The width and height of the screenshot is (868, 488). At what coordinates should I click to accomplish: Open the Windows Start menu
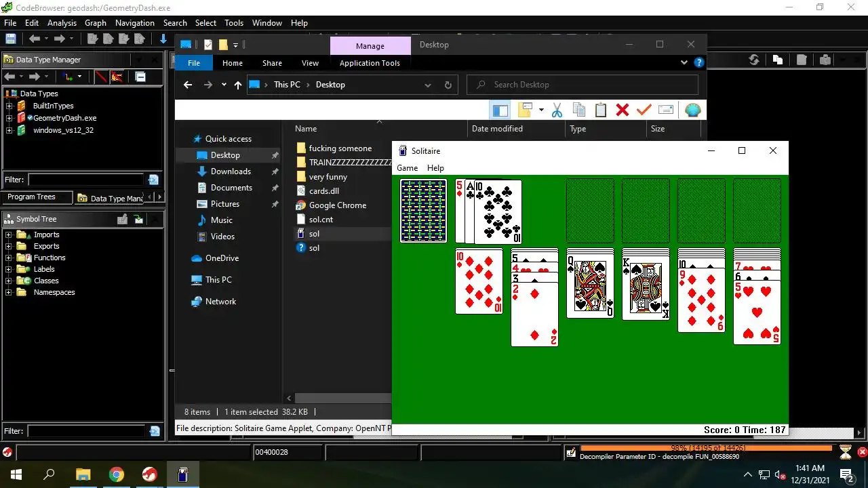click(16, 474)
